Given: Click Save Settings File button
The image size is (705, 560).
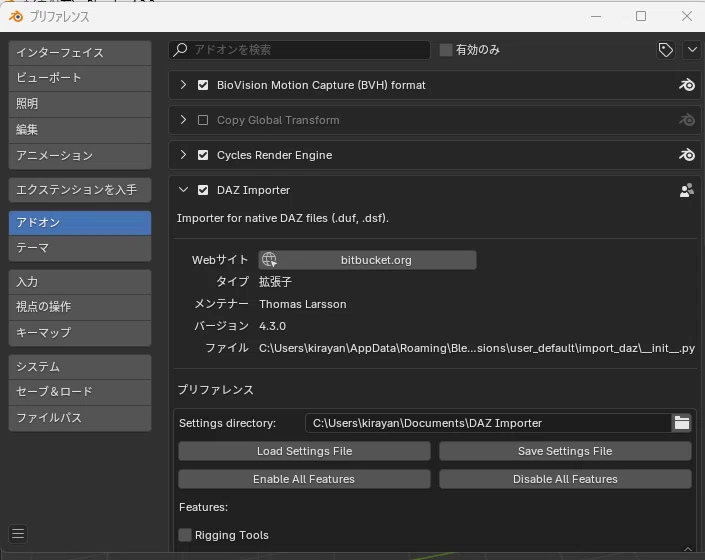Looking at the screenshot, I should pos(565,451).
